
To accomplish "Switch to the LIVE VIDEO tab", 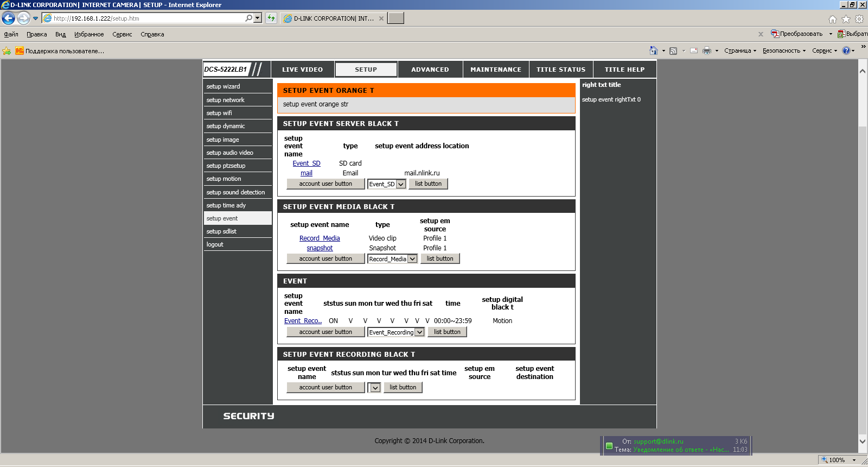I will click(302, 70).
